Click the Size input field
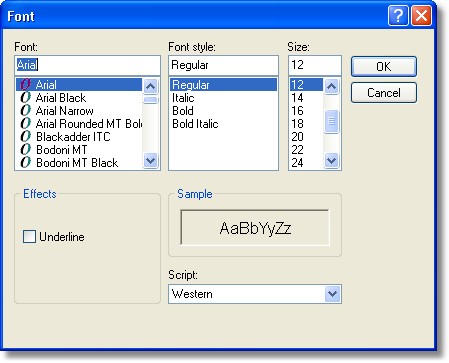 pyautogui.click(x=315, y=65)
